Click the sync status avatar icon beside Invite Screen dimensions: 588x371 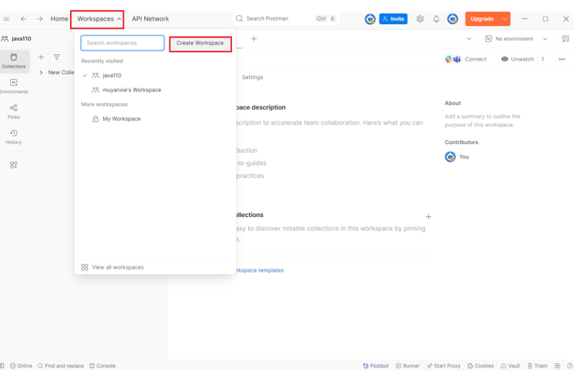370,19
